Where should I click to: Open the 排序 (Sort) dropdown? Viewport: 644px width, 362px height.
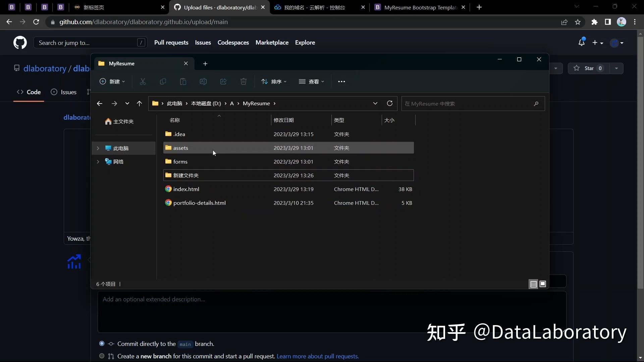coord(274,81)
